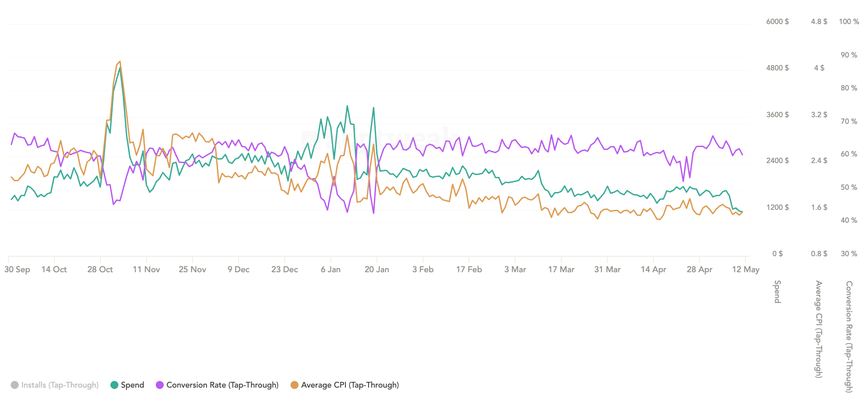Click the vertical Spend axis title
Screen dimensions: 868x401
point(777,292)
